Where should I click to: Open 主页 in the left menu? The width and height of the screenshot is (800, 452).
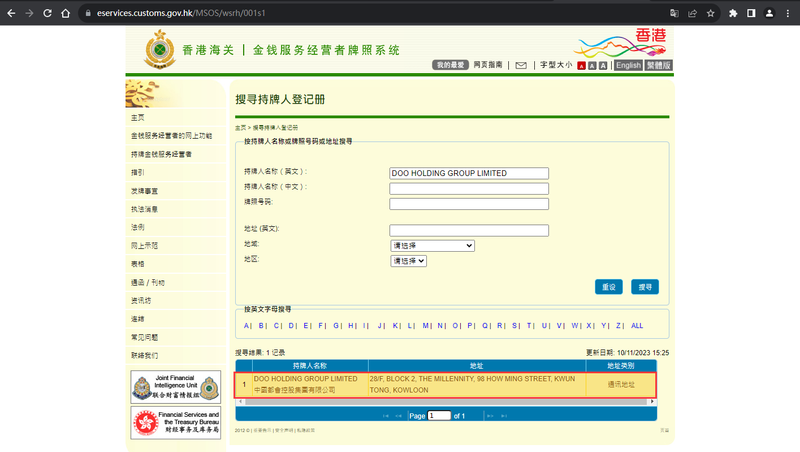138,118
